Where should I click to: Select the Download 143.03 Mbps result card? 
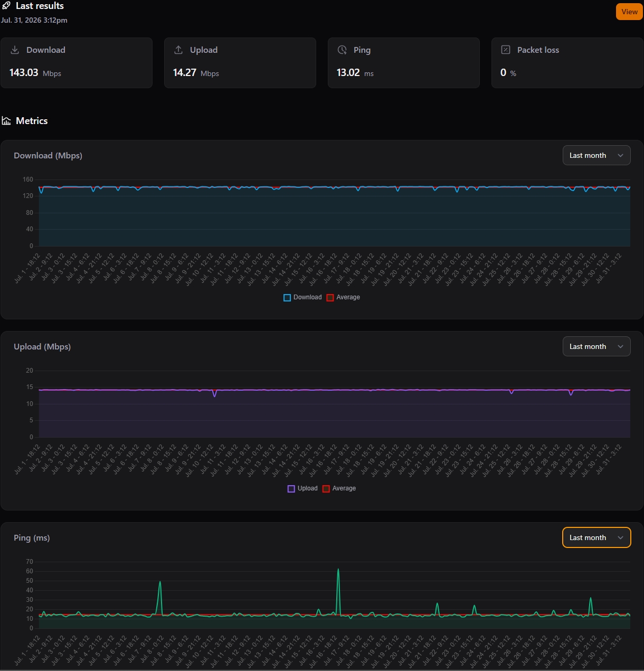(77, 63)
